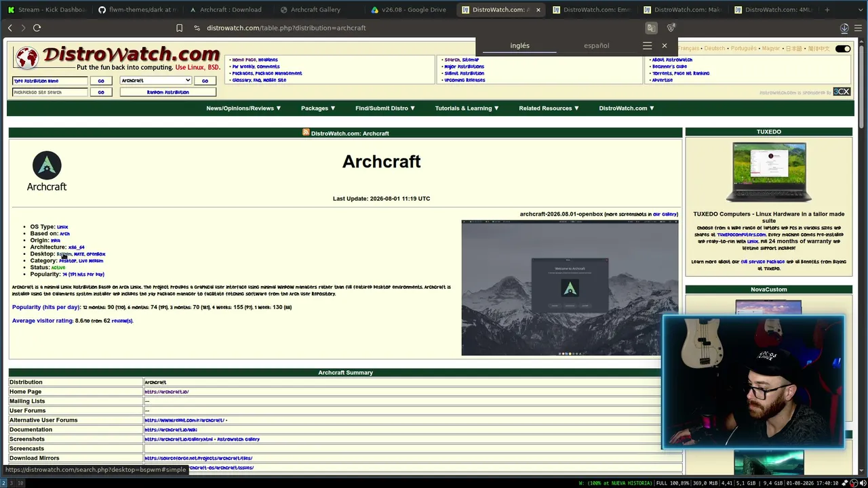This screenshot has height=488, width=868.
Task: Click the Português language link
Action: tap(743, 49)
